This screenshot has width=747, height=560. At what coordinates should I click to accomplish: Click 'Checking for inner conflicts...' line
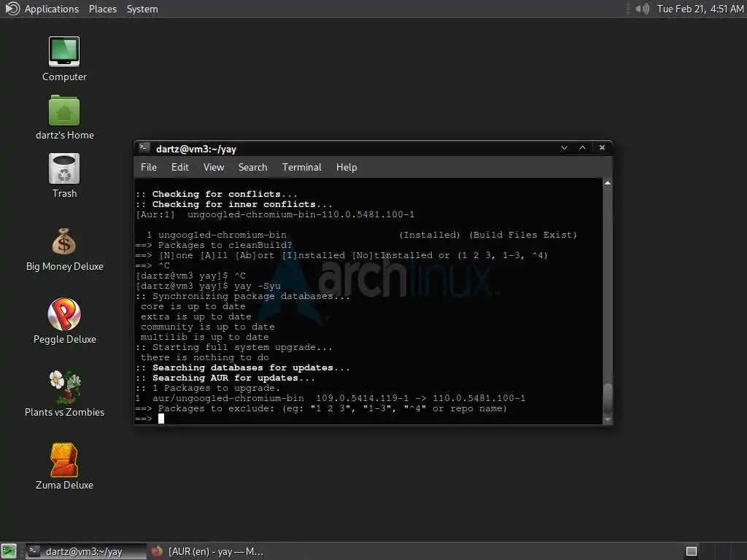tap(234, 204)
